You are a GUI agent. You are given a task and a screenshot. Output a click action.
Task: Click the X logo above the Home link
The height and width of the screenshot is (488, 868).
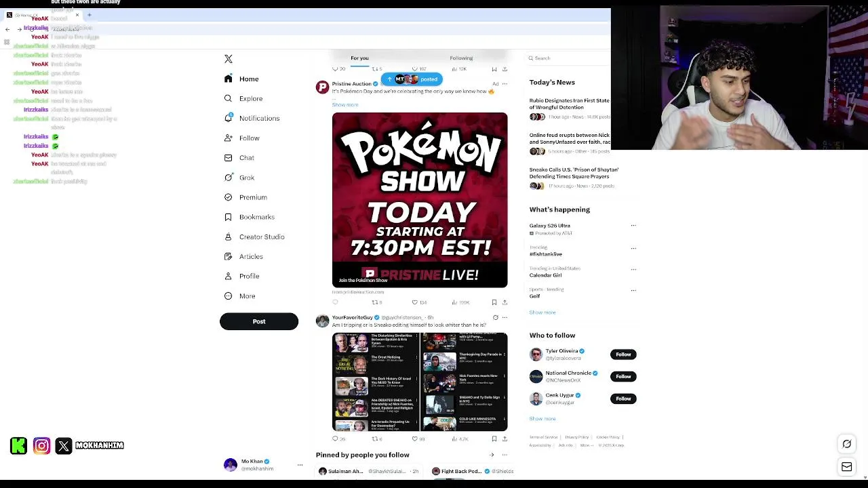pyautogui.click(x=229, y=59)
